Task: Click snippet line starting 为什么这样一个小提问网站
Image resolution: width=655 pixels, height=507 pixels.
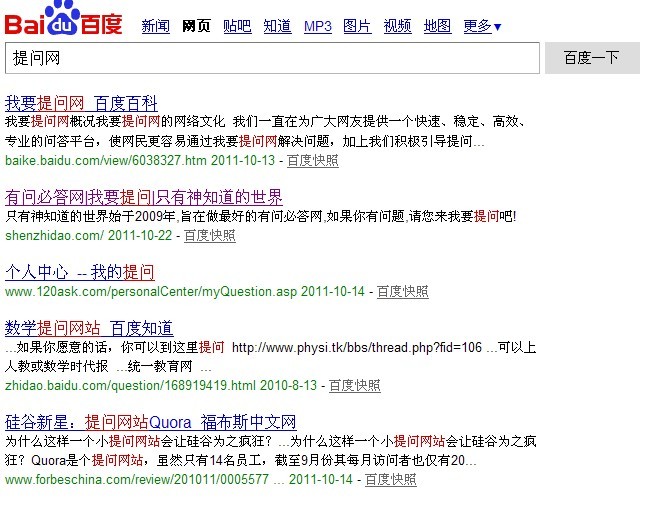Action: (x=271, y=441)
